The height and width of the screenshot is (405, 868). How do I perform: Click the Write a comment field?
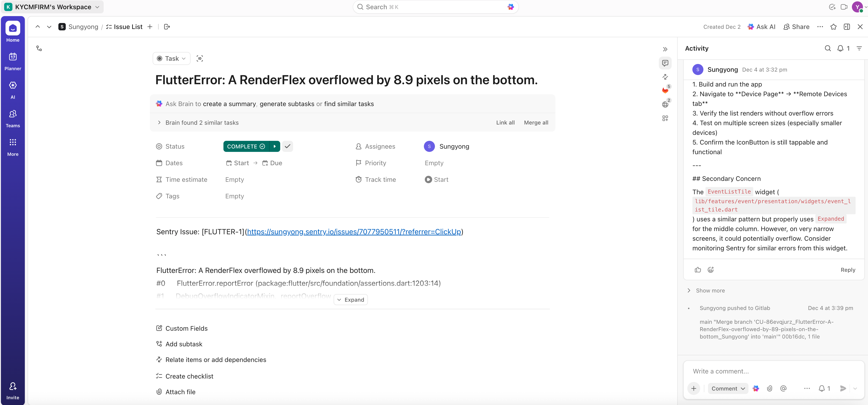pos(772,371)
